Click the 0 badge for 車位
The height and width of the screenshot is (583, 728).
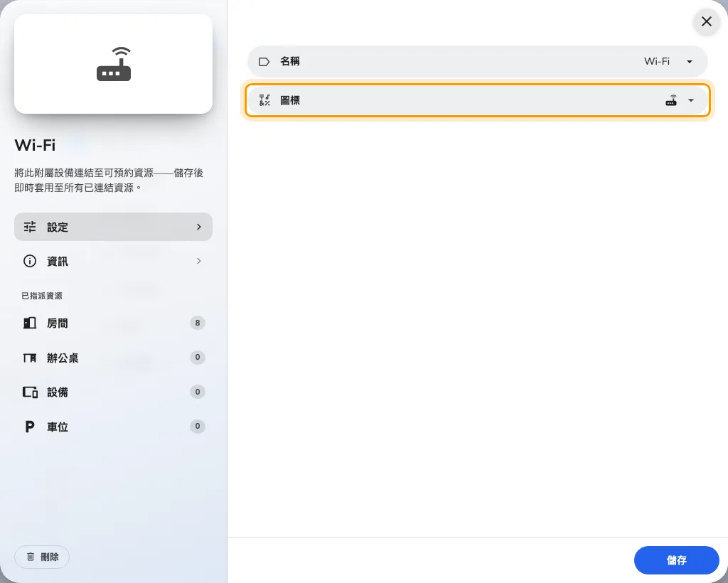(198, 426)
